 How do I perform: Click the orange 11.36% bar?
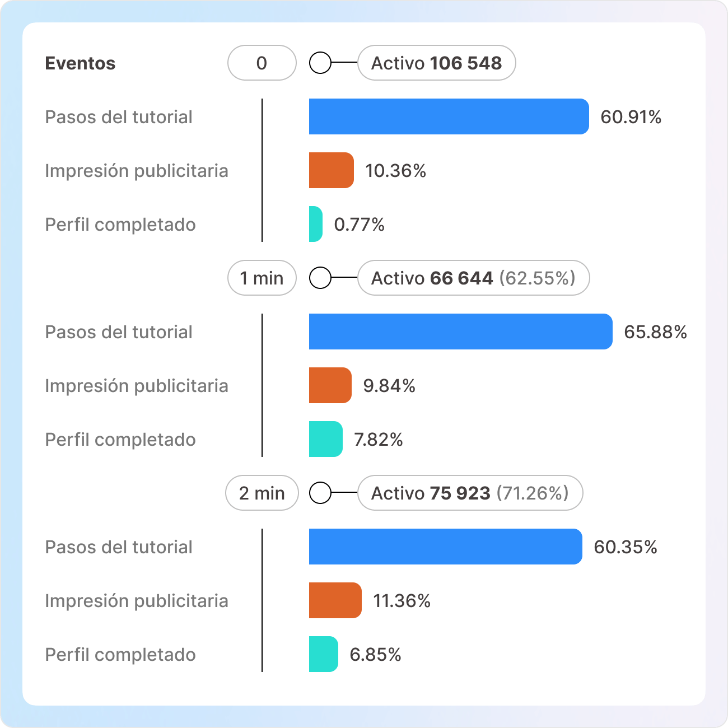coord(335,600)
